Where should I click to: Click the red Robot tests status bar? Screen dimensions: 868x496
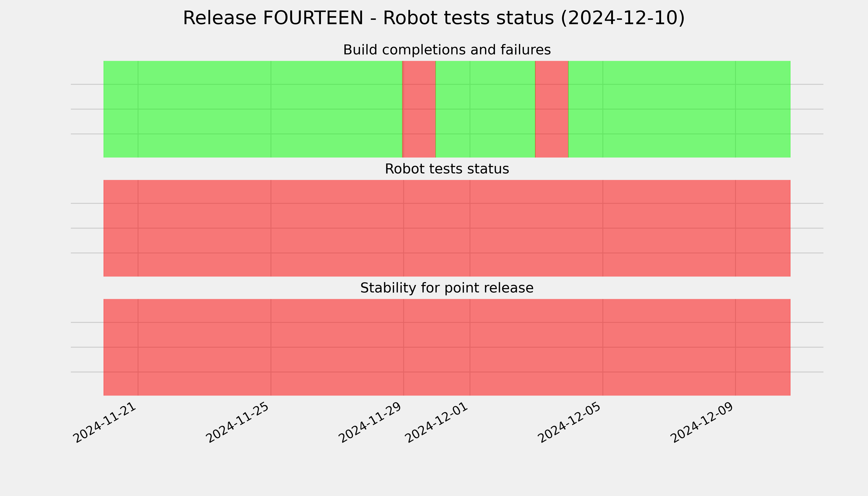[447, 228]
